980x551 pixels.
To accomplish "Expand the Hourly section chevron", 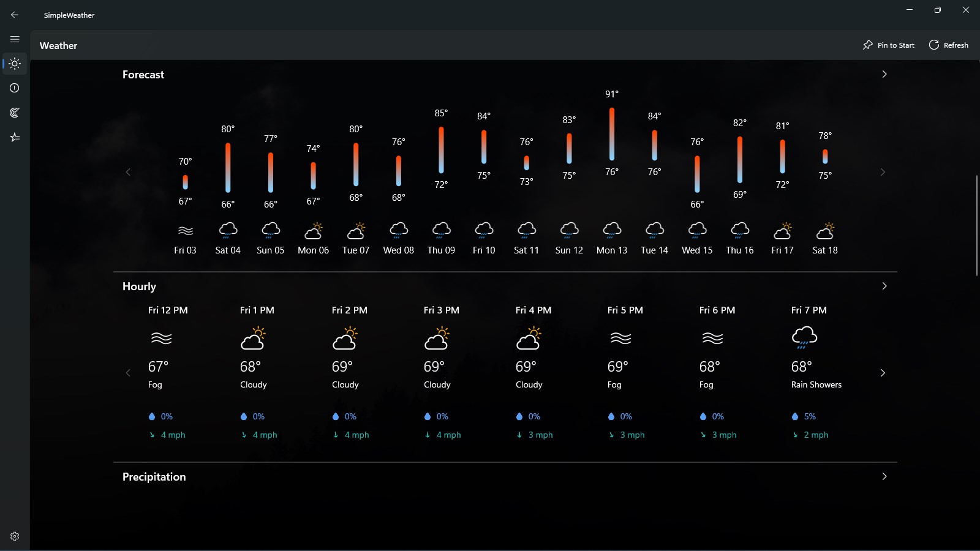I will click(884, 285).
